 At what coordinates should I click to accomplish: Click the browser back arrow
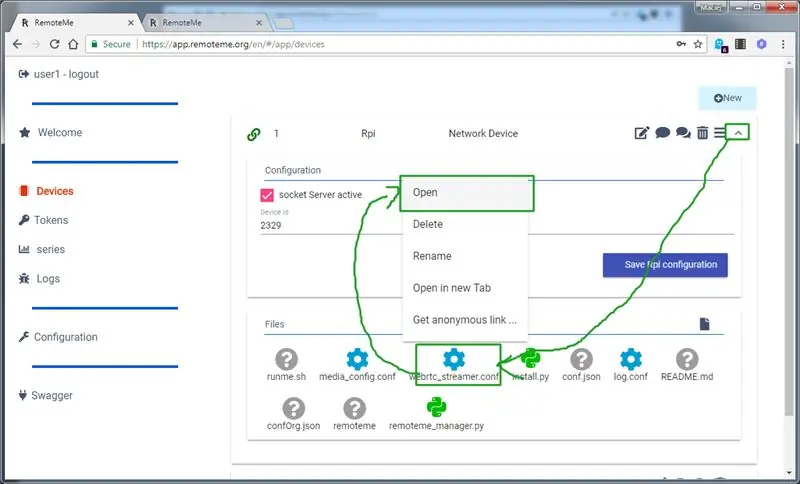click(17, 44)
